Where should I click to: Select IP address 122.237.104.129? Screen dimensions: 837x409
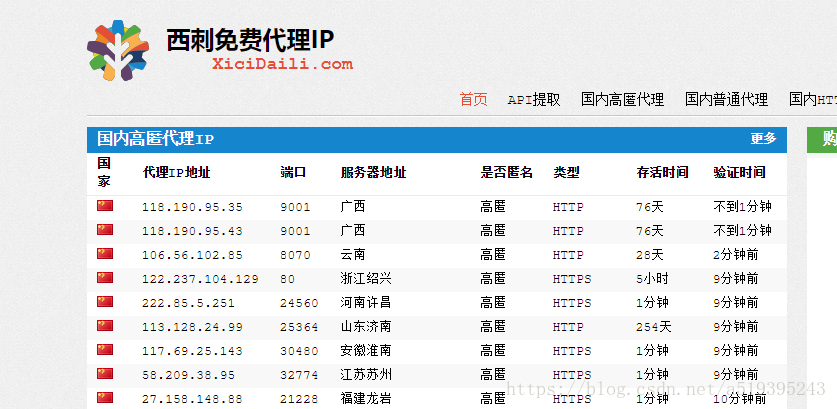coord(200,279)
